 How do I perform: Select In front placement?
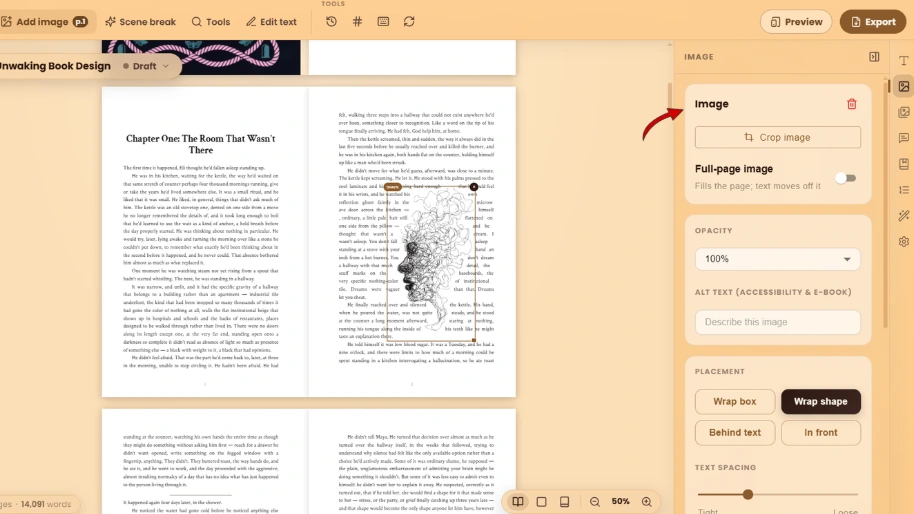[x=820, y=432]
